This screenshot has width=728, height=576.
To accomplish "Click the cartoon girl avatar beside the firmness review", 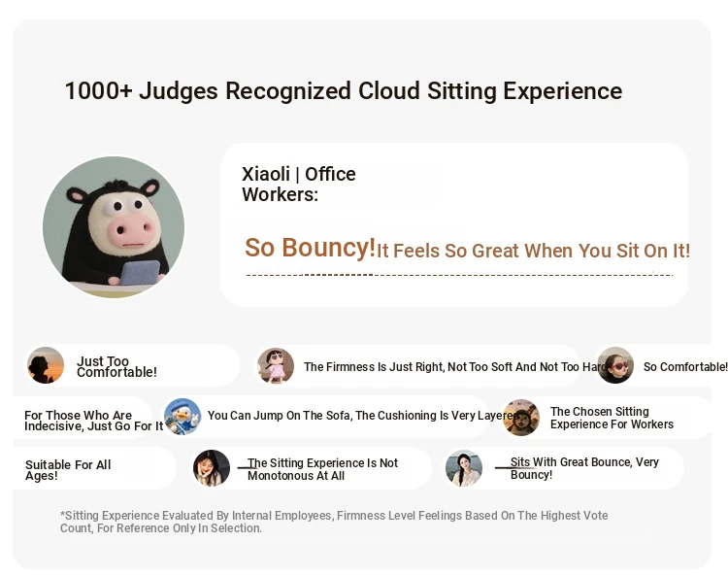I will click(276, 366).
